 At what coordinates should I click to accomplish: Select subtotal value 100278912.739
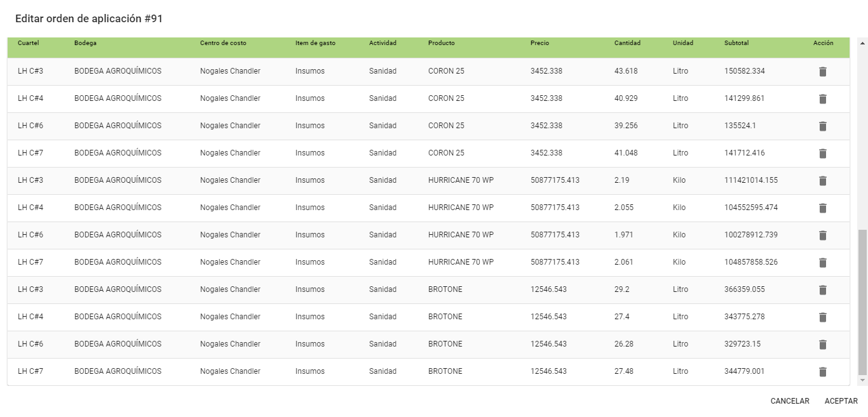tap(751, 235)
